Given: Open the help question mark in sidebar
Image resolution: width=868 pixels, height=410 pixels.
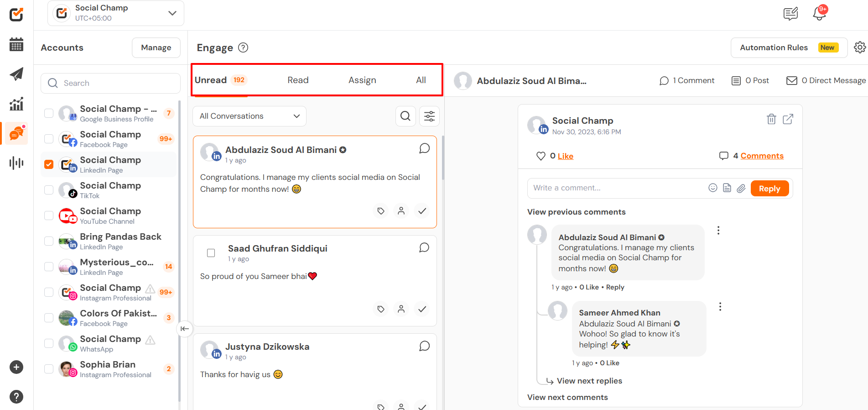Looking at the screenshot, I should point(16,397).
